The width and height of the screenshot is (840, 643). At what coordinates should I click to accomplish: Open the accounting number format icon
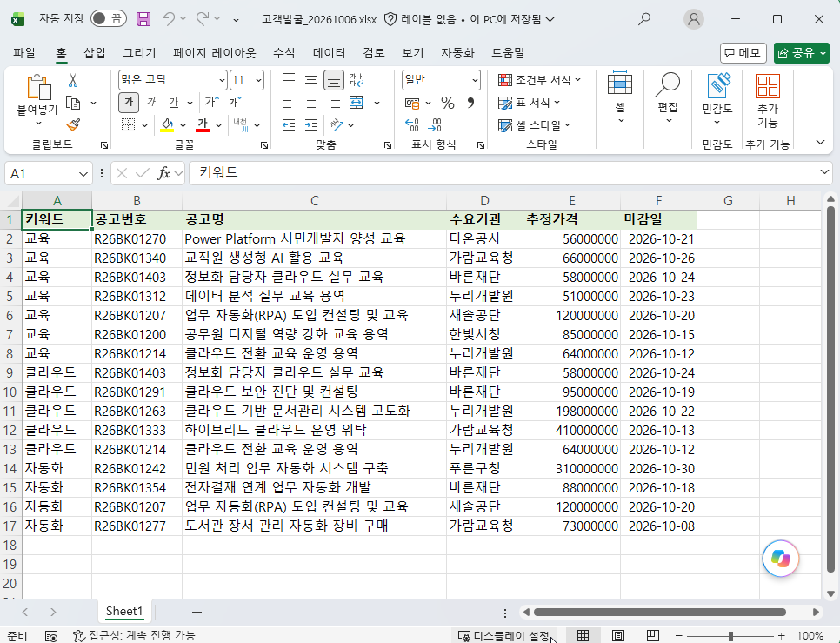412,103
